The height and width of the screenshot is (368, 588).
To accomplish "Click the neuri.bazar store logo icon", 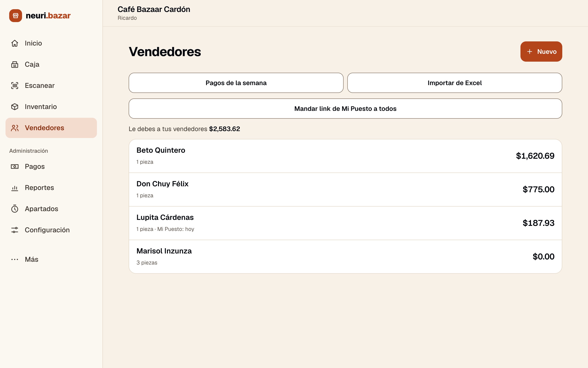I will pos(16,16).
